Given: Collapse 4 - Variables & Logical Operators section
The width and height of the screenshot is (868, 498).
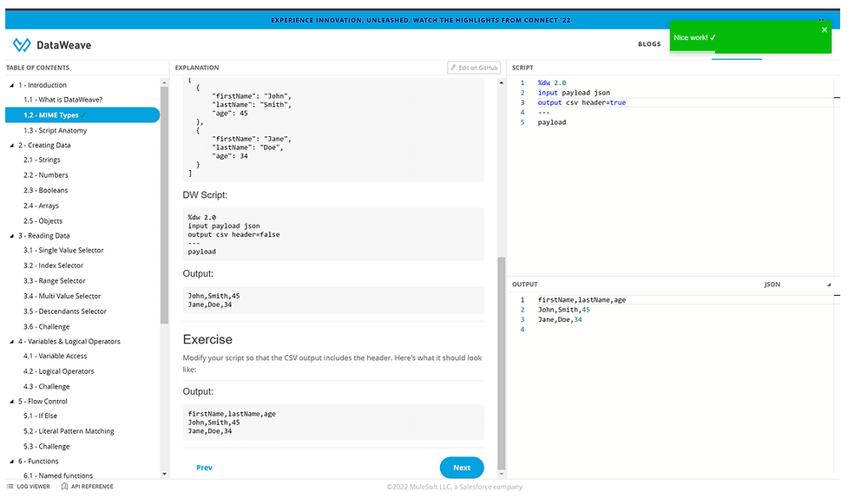Looking at the screenshot, I should (11, 342).
